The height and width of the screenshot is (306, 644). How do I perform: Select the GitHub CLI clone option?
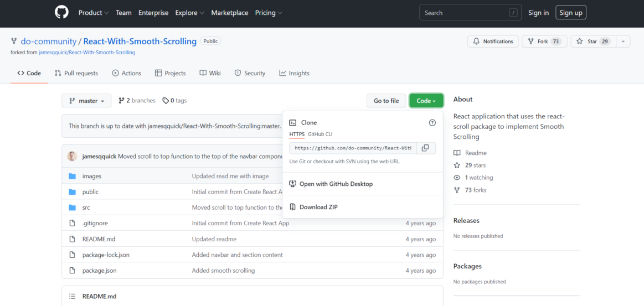tap(320, 134)
